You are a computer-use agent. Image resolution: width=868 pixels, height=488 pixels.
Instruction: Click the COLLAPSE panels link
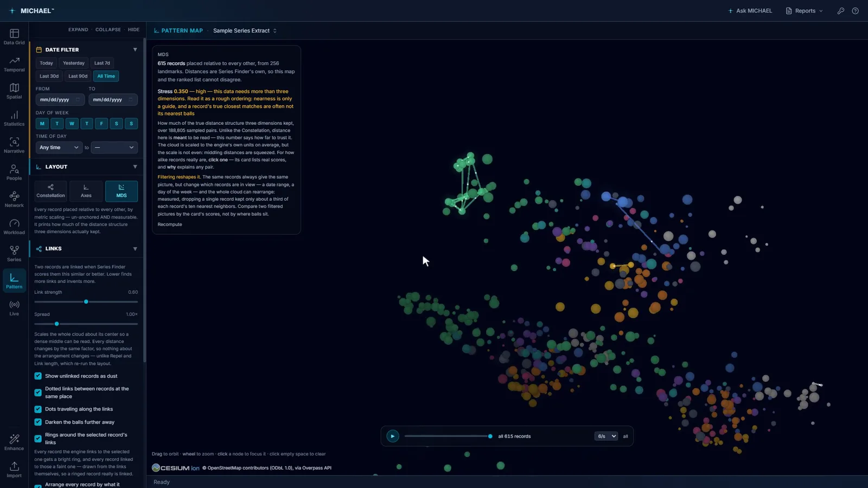[x=108, y=30]
